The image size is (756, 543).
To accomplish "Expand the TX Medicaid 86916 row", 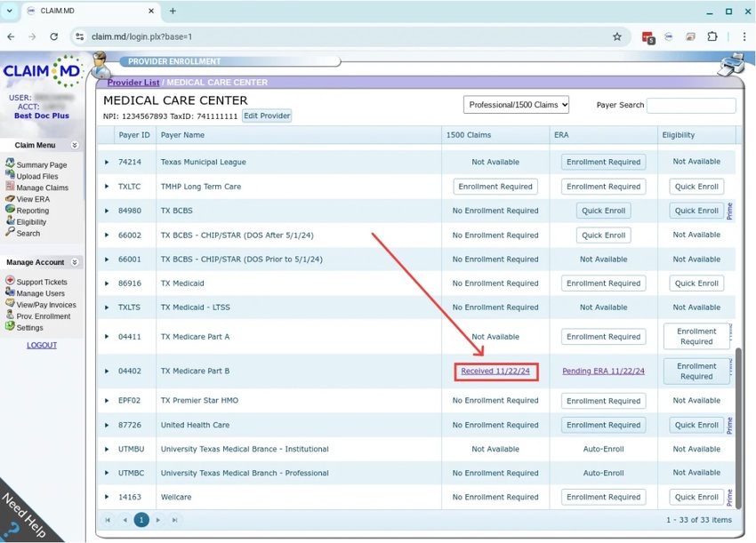I will click(x=107, y=283).
